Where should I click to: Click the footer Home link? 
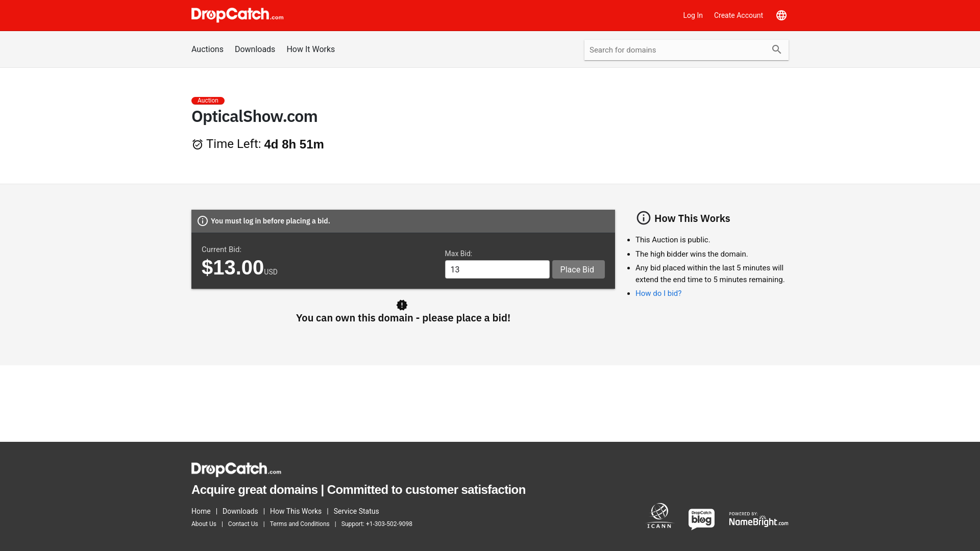point(201,511)
